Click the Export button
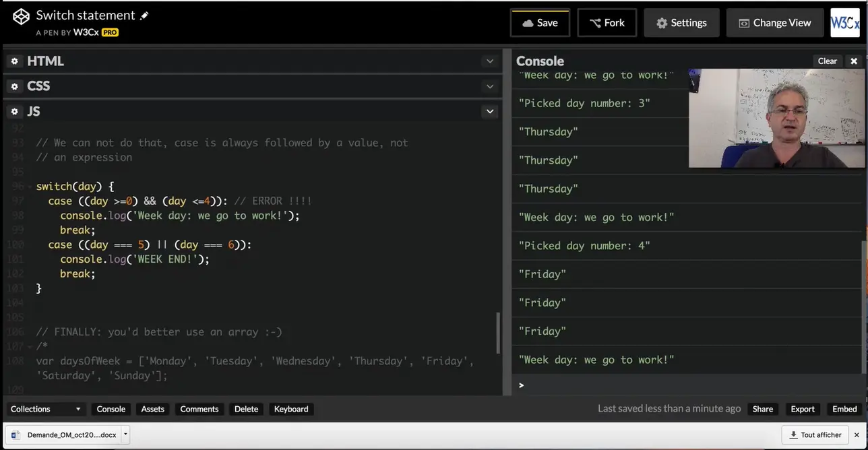The width and height of the screenshot is (868, 450). pos(803,409)
